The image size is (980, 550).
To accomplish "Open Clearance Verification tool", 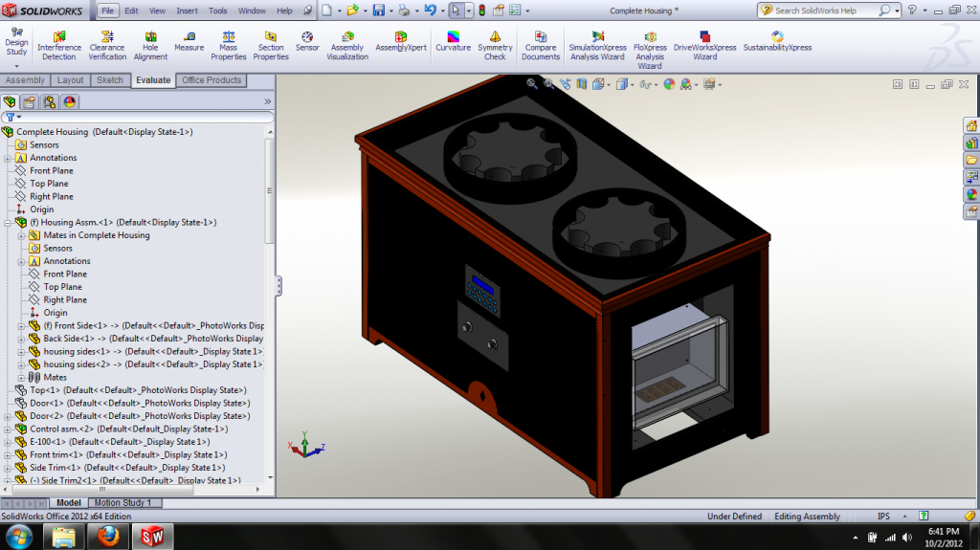I will (x=107, y=46).
